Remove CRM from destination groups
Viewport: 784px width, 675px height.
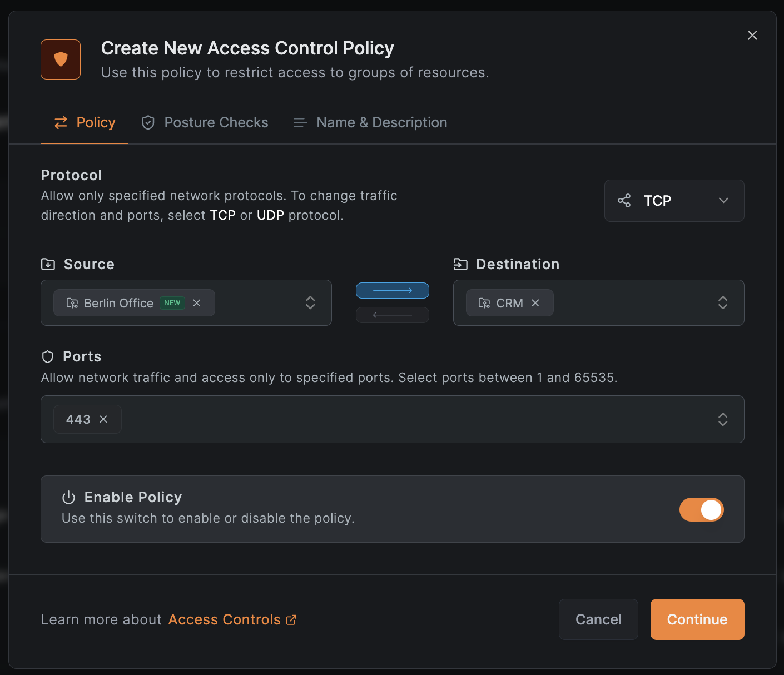535,303
